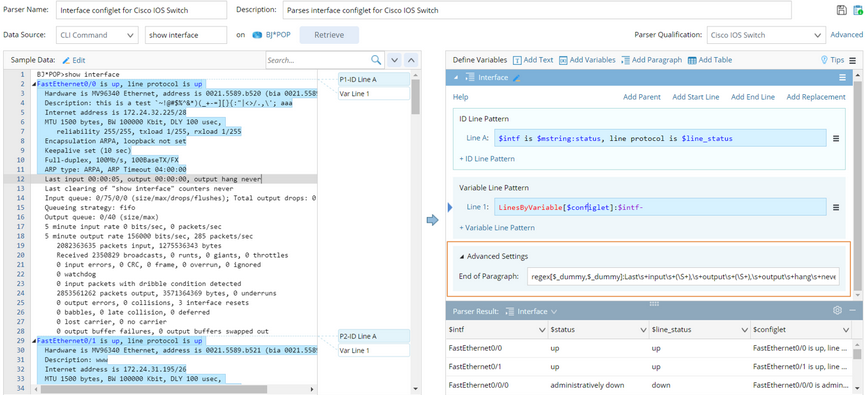Screen dimensions: 865x395
Task: Open the Line A pattern options menu
Action: click(x=836, y=138)
